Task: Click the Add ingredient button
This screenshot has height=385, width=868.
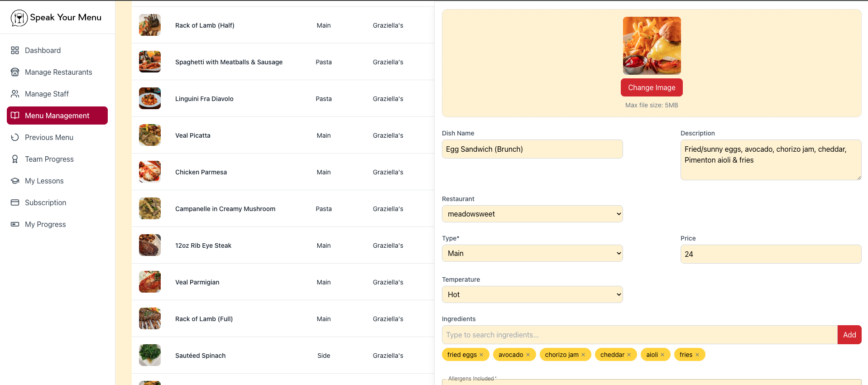Action: coord(849,335)
